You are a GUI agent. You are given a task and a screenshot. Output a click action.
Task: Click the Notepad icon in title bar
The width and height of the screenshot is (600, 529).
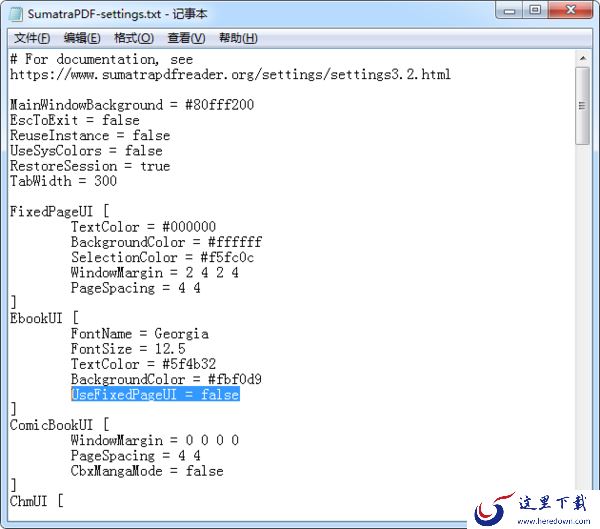pos(16,14)
